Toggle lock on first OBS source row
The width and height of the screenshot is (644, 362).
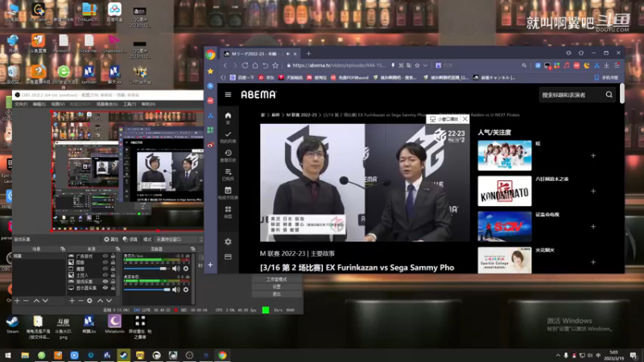(x=113, y=256)
